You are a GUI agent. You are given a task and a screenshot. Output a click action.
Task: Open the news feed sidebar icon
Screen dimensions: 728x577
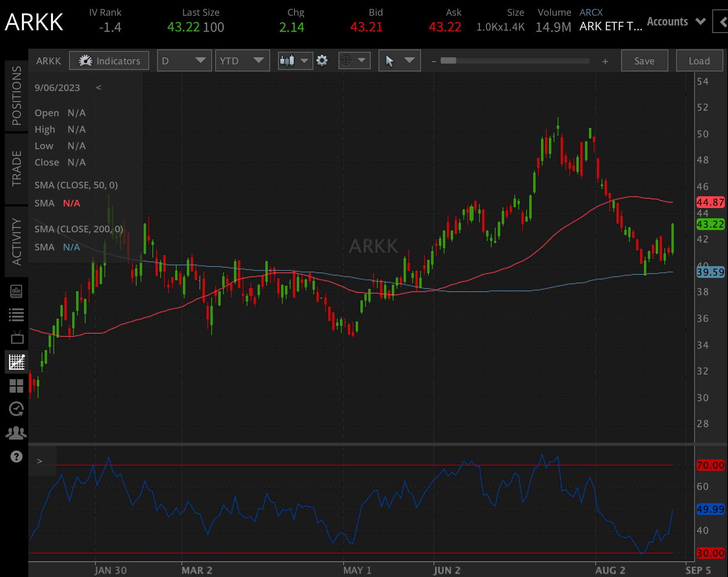(x=16, y=291)
